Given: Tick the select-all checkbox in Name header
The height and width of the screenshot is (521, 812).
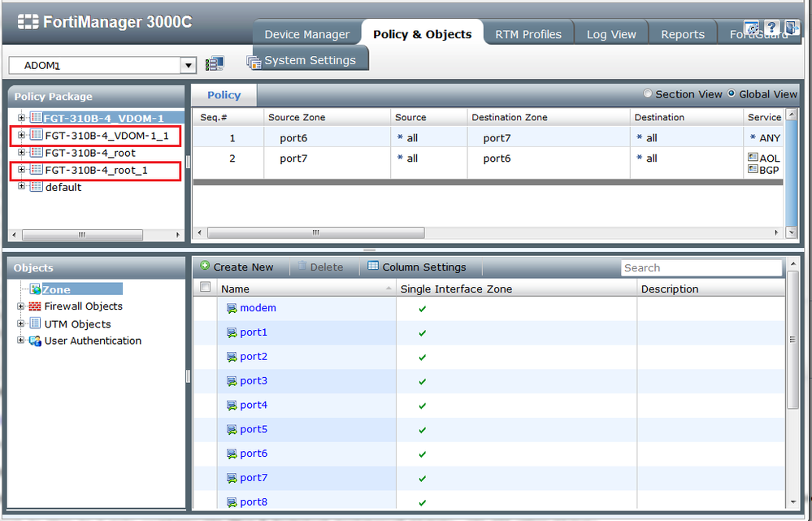Looking at the screenshot, I should click(x=205, y=286).
